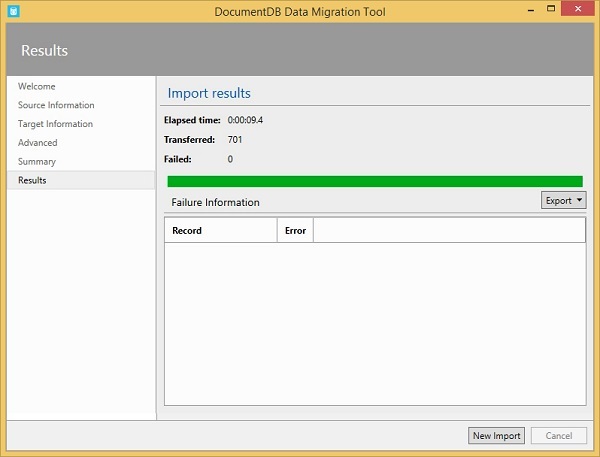
Task: Expand the Export dropdown
Action: (564, 200)
